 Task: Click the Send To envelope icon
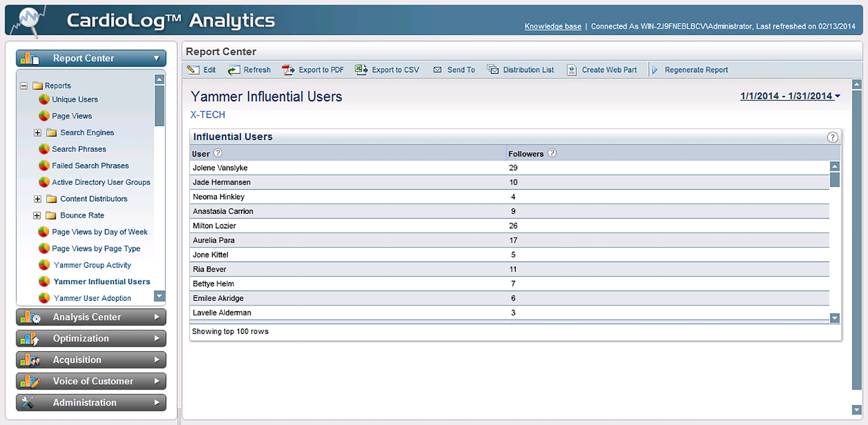point(437,70)
